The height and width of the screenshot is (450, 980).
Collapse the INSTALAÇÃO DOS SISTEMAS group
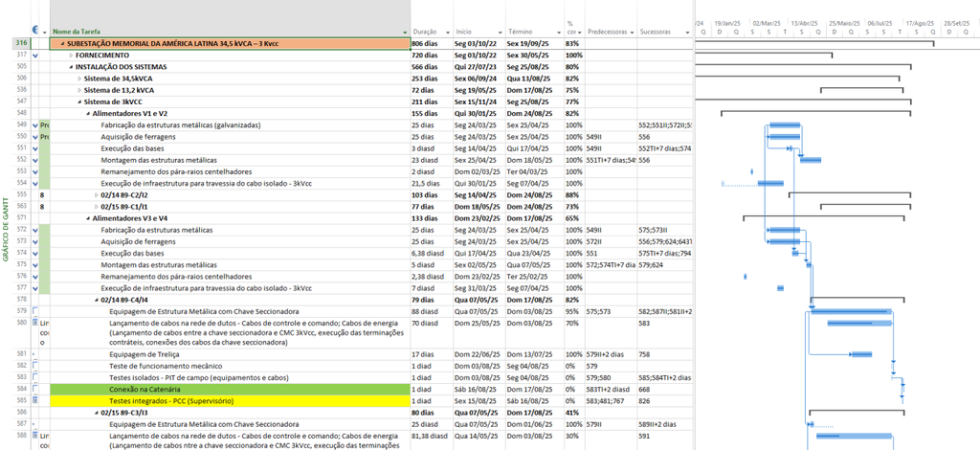click(71, 67)
